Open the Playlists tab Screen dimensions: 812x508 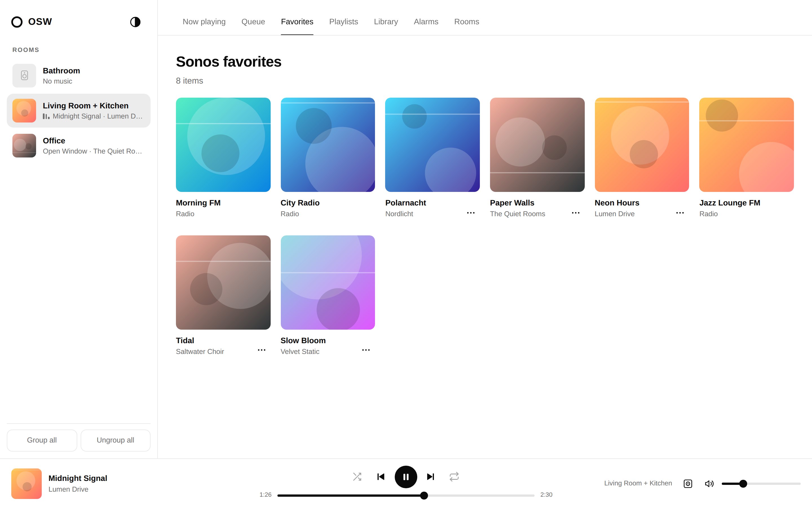click(344, 21)
